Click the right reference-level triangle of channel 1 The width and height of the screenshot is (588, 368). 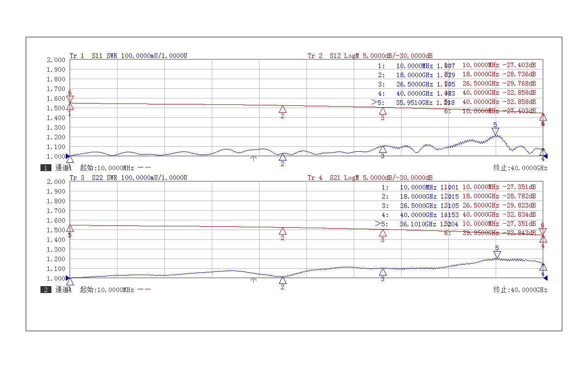click(546, 156)
